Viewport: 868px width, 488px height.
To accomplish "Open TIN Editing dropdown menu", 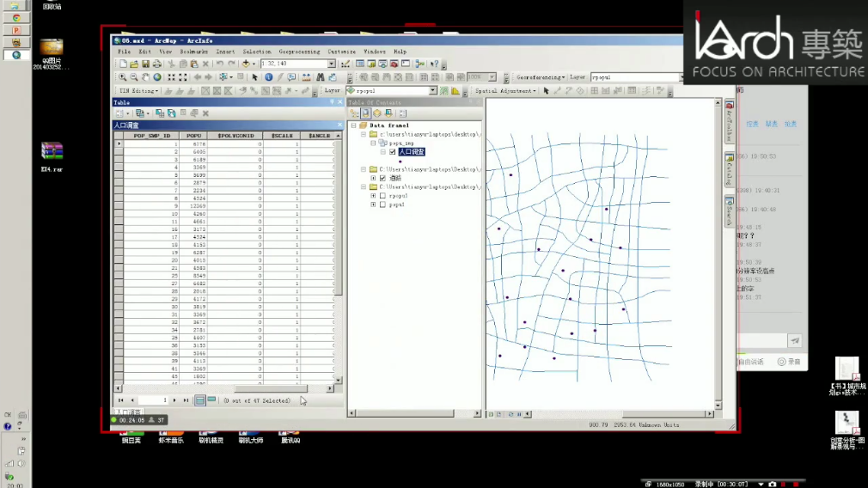I will click(x=138, y=91).
